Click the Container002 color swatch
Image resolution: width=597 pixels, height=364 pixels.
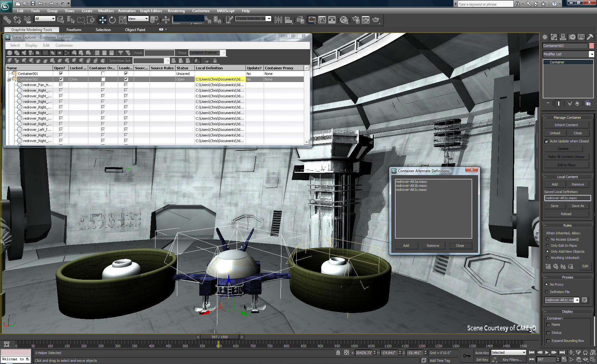coord(591,45)
